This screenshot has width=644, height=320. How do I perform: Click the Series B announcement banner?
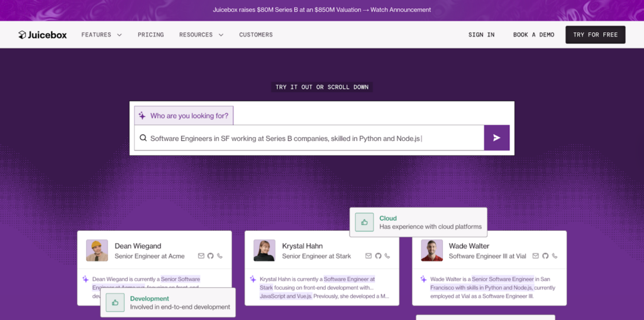(x=322, y=10)
